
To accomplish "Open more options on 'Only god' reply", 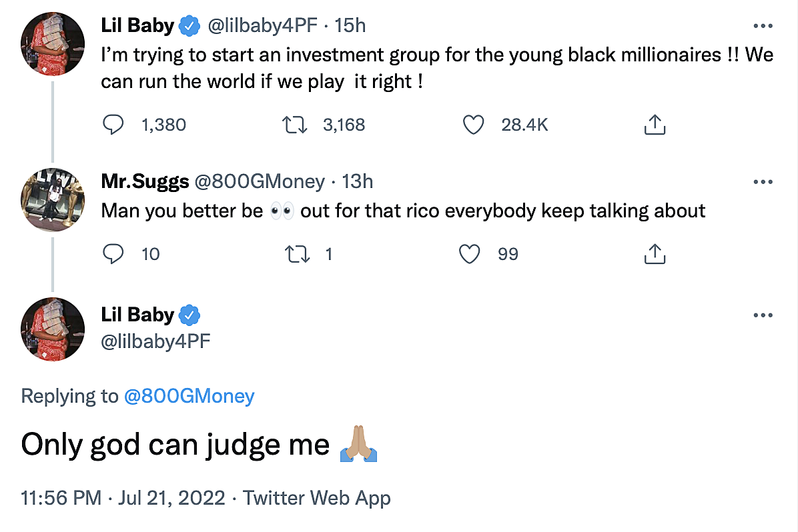I will pyautogui.click(x=763, y=315).
